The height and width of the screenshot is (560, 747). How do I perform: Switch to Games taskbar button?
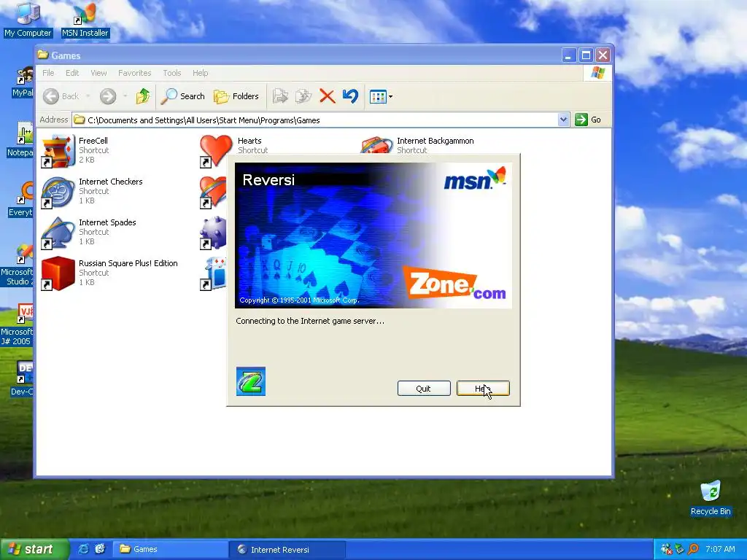pyautogui.click(x=171, y=550)
